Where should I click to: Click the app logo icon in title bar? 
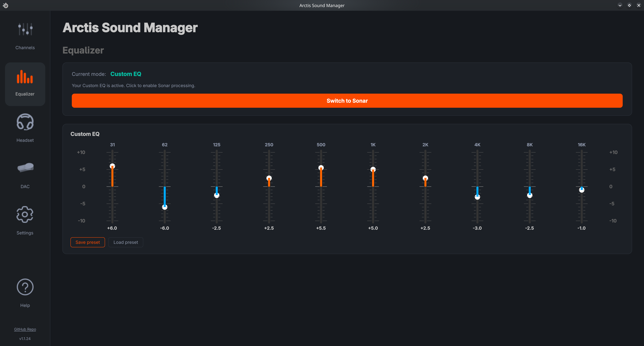point(6,5)
